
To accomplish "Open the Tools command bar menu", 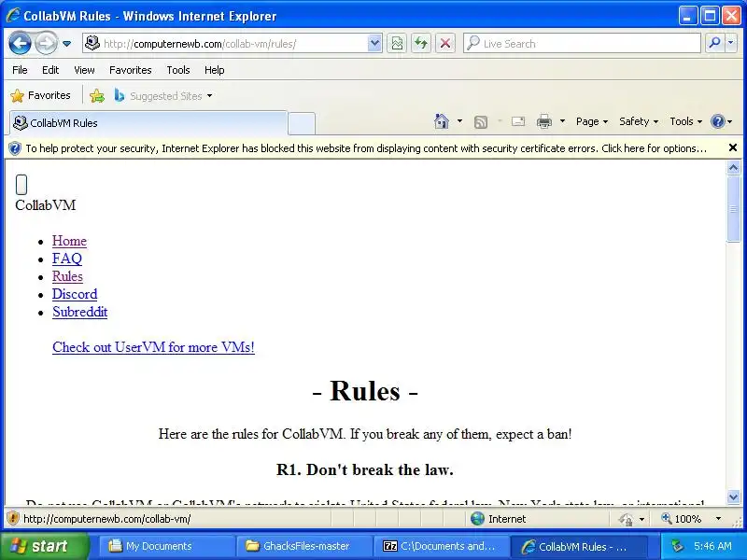I will coord(685,121).
